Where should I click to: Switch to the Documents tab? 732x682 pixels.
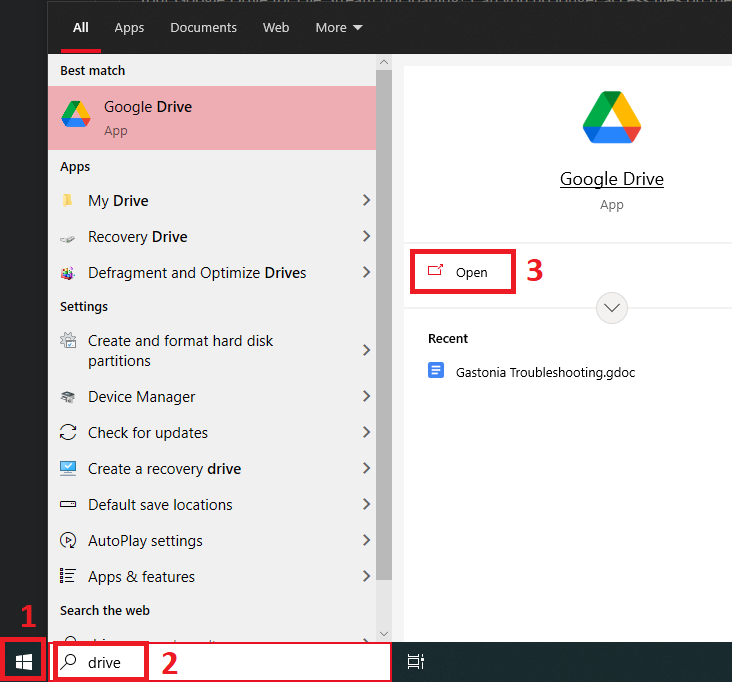click(203, 28)
